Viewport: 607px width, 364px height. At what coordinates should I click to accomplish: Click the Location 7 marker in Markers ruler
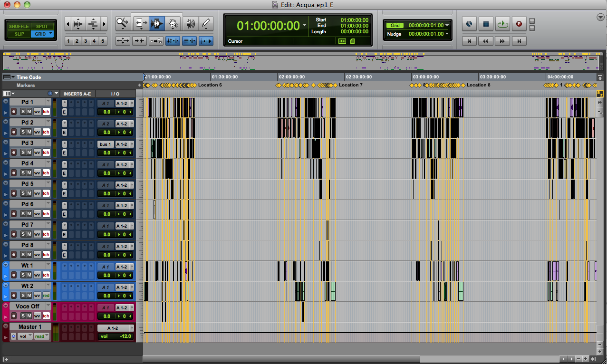tap(350, 85)
